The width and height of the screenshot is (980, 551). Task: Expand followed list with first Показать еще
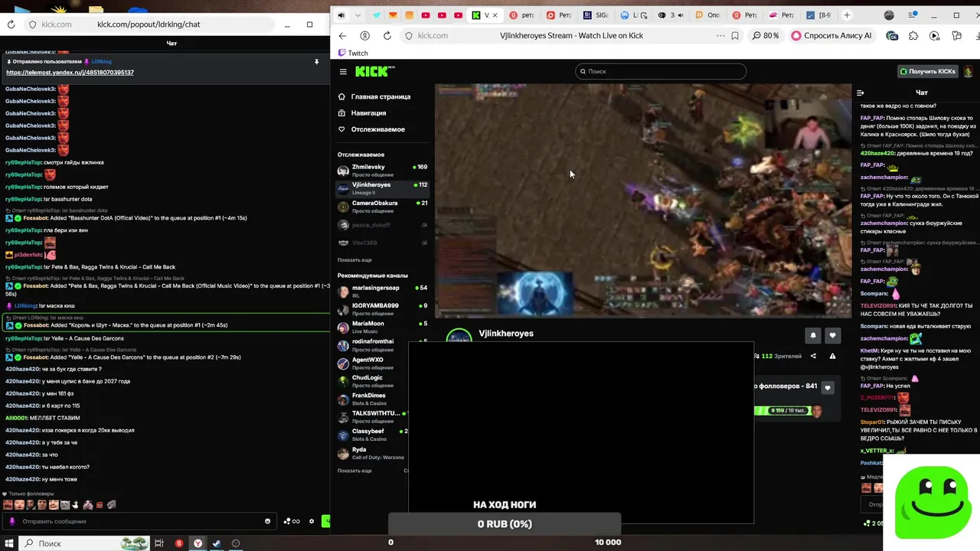354,260
